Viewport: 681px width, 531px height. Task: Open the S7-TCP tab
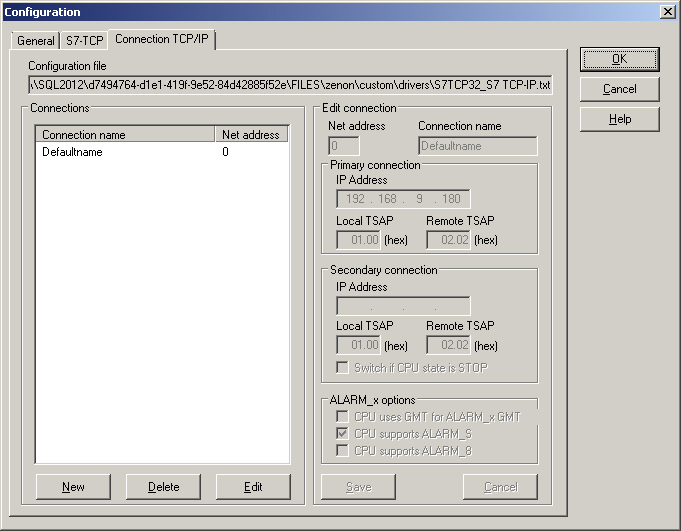click(84, 41)
